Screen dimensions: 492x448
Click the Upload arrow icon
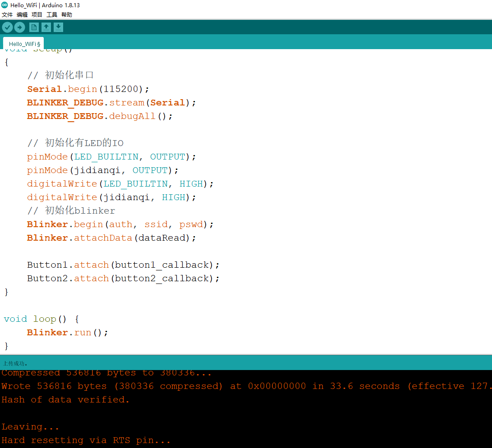[19, 27]
